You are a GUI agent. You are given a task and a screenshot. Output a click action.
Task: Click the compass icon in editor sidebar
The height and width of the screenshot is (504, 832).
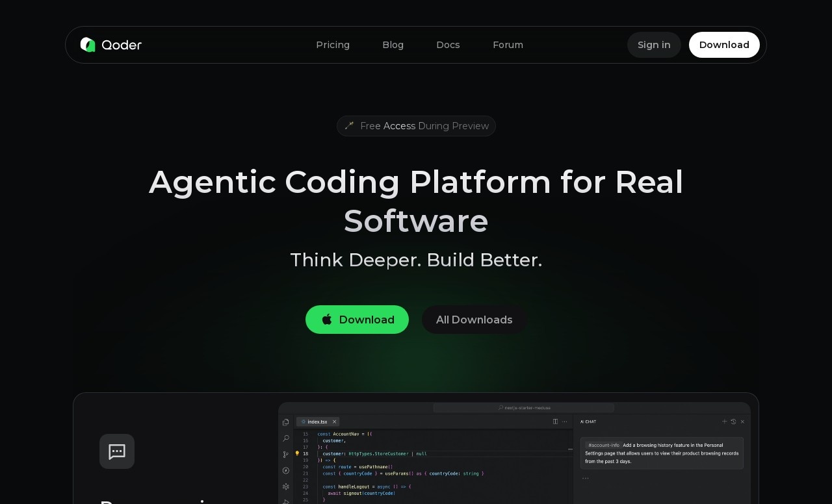(286, 470)
